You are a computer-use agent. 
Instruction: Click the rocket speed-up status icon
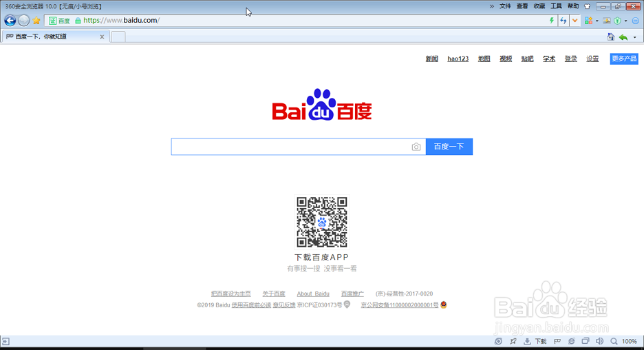(513, 341)
